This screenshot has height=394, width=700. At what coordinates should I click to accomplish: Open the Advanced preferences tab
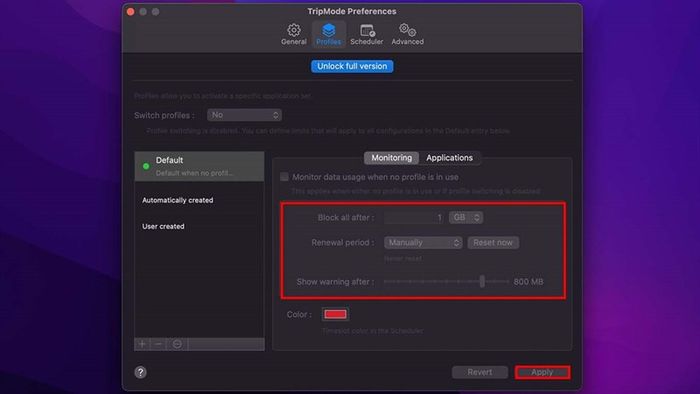[x=407, y=34]
